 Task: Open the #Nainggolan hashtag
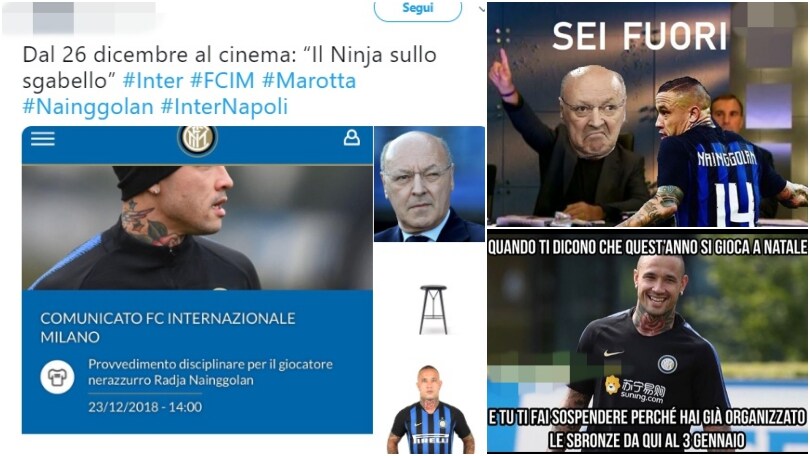pyautogui.click(x=88, y=107)
